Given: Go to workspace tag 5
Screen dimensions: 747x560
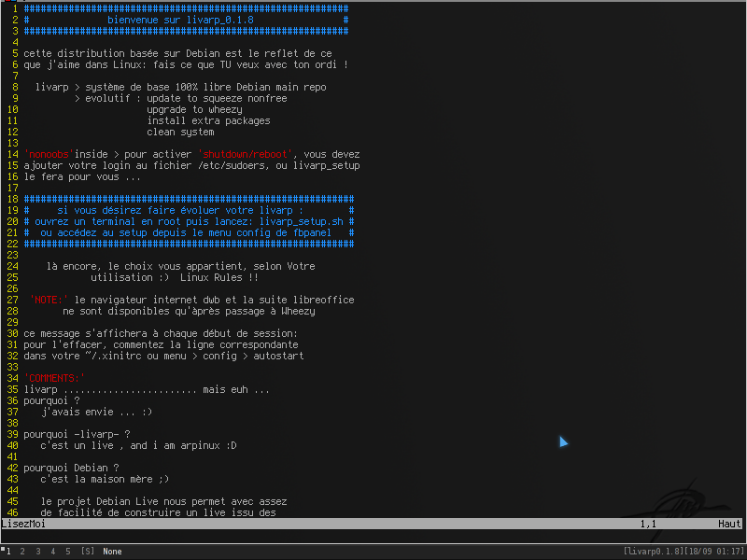Looking at the screenshot, I should [68, 552].
